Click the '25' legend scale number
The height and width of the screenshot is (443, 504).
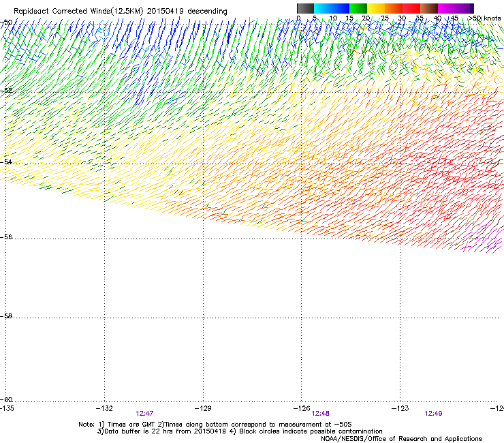[385, 18]
